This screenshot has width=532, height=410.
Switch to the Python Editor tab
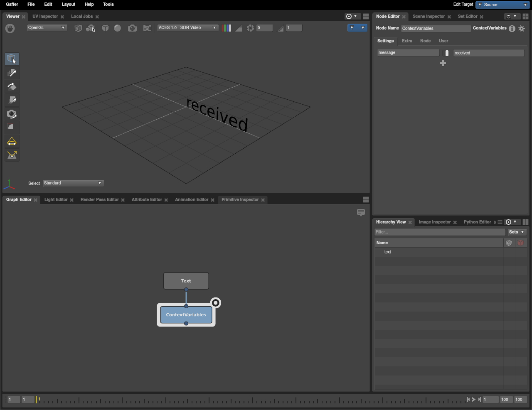(x=477, y=222)
